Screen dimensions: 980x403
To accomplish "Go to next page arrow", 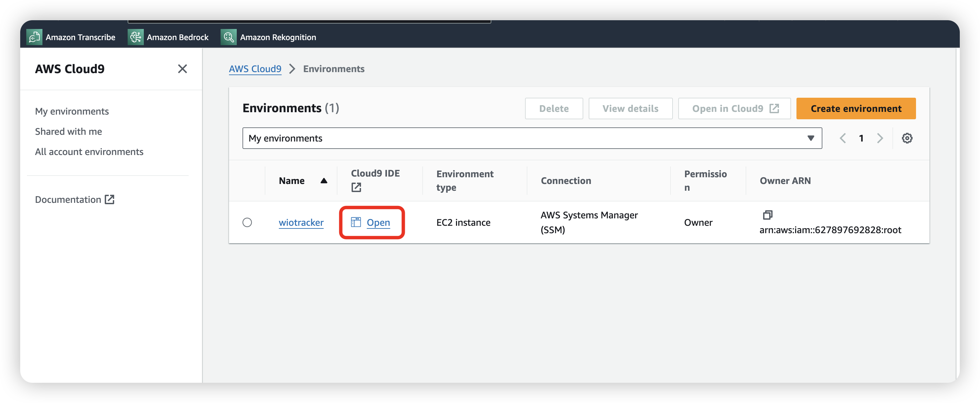I will tap(880, 138).
